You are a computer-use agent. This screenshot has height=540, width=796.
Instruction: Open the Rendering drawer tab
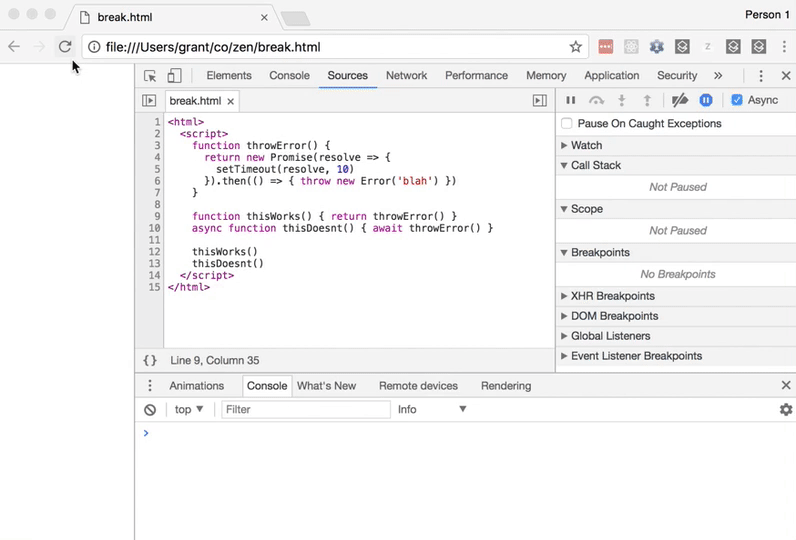pos(506,386)
